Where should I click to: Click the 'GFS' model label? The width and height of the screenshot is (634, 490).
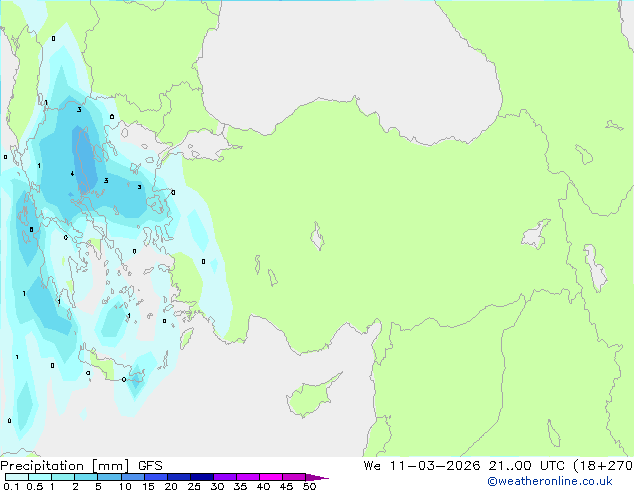click(150, 466)
